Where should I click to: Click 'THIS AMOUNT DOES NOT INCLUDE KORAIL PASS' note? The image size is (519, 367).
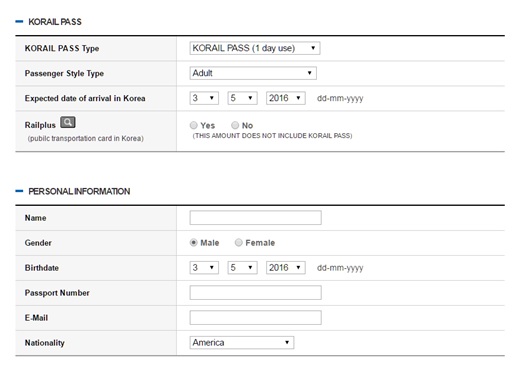272,136
